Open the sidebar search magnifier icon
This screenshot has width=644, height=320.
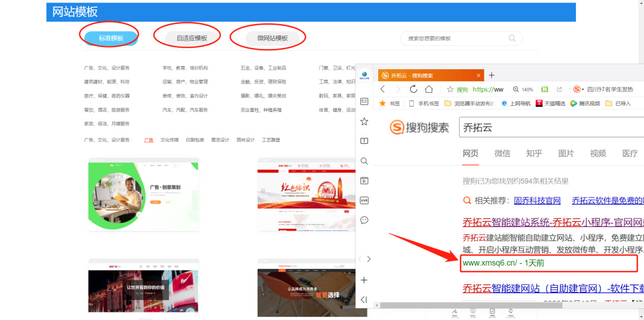click(x=364, y=161)
